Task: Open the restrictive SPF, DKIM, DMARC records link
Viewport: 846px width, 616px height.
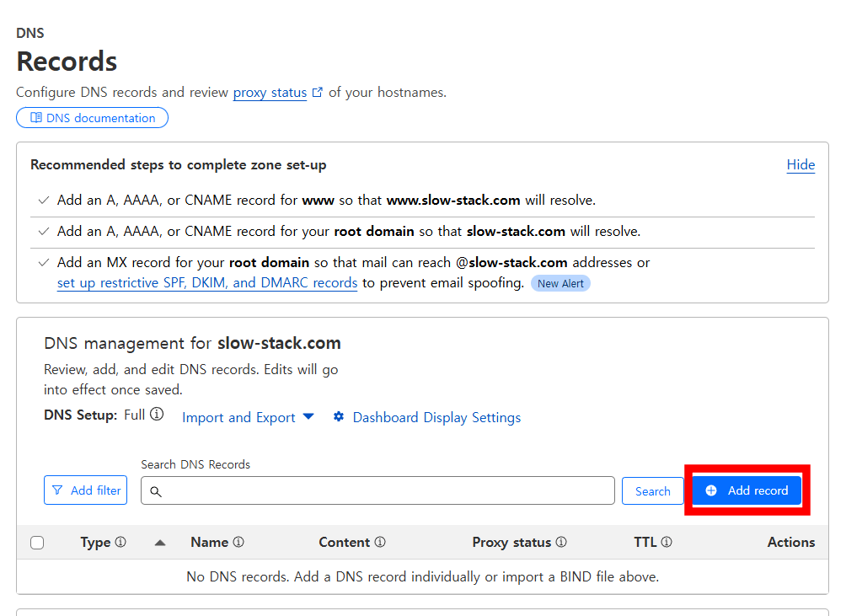Action: click(207, 282)
